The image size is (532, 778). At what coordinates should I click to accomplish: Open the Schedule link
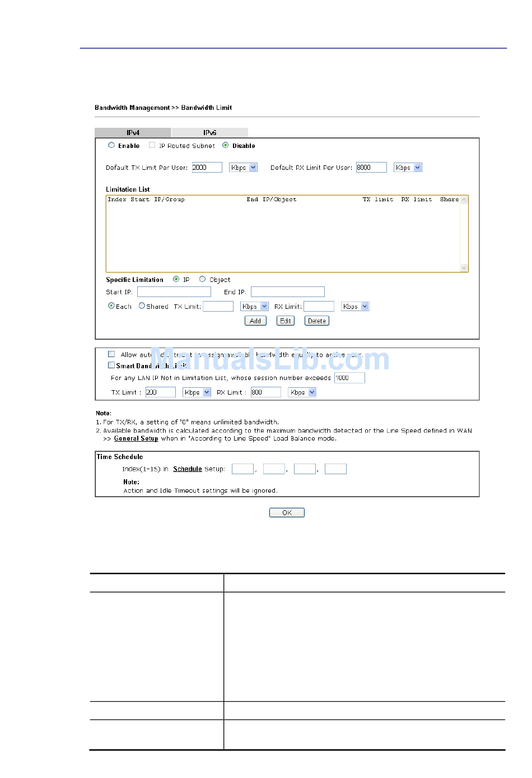pos(188,469)
